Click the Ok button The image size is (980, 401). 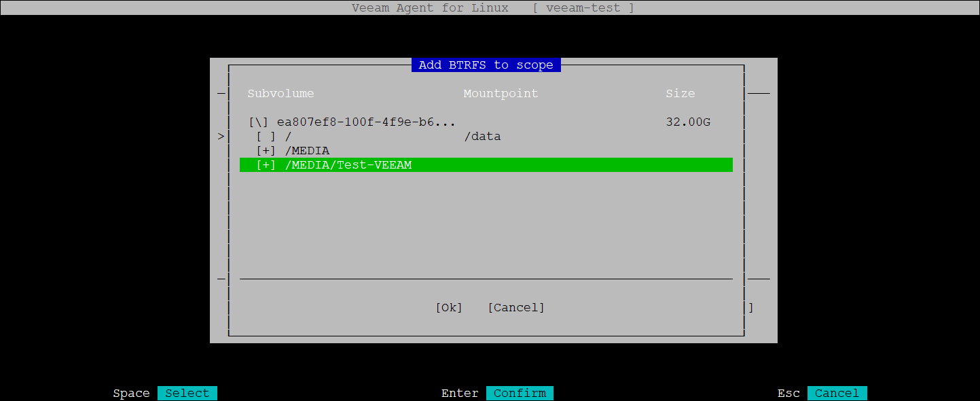[449, 308]
